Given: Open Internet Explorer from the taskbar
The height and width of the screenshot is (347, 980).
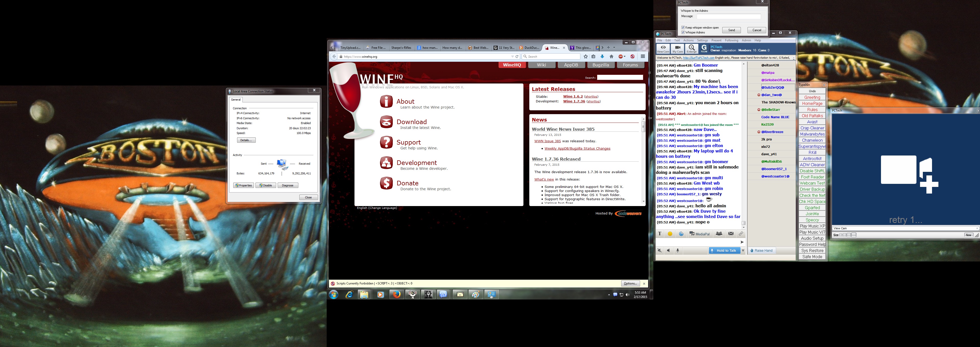Looking at the screenshot, I should point(349,294).
